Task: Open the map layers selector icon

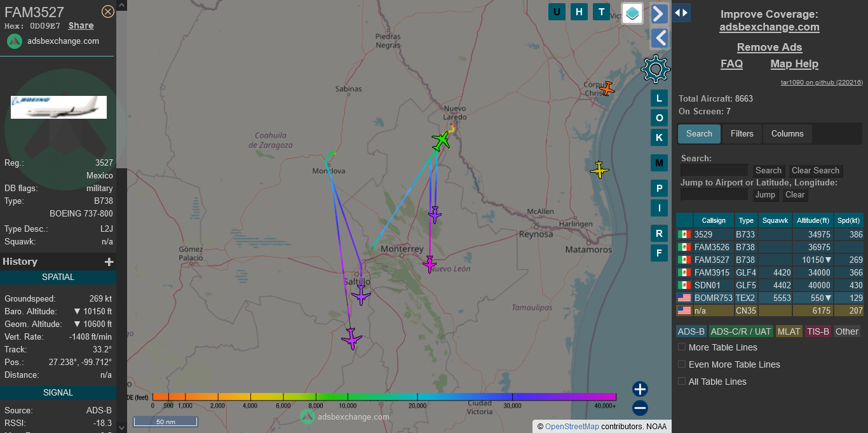Action: pos(632,13)
